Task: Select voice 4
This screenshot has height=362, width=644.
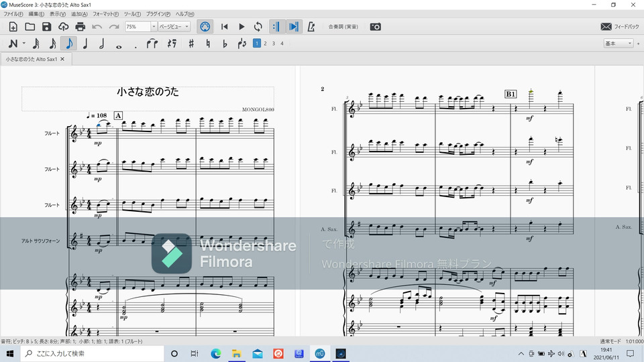Action: pos(282,43)
